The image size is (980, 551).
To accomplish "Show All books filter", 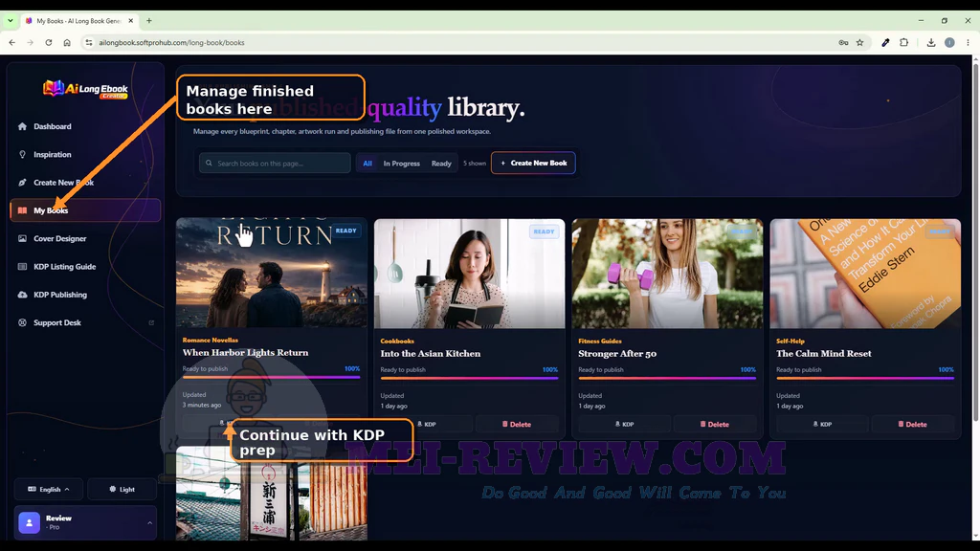I will [x=367, y=163].
